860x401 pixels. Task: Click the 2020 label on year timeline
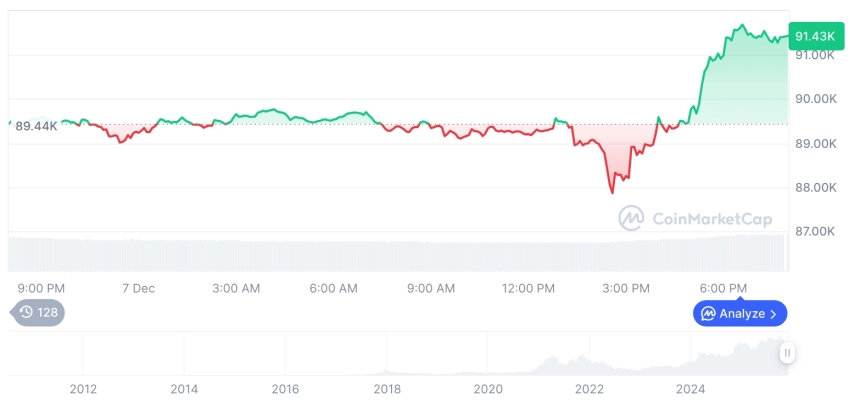(488, 389)
